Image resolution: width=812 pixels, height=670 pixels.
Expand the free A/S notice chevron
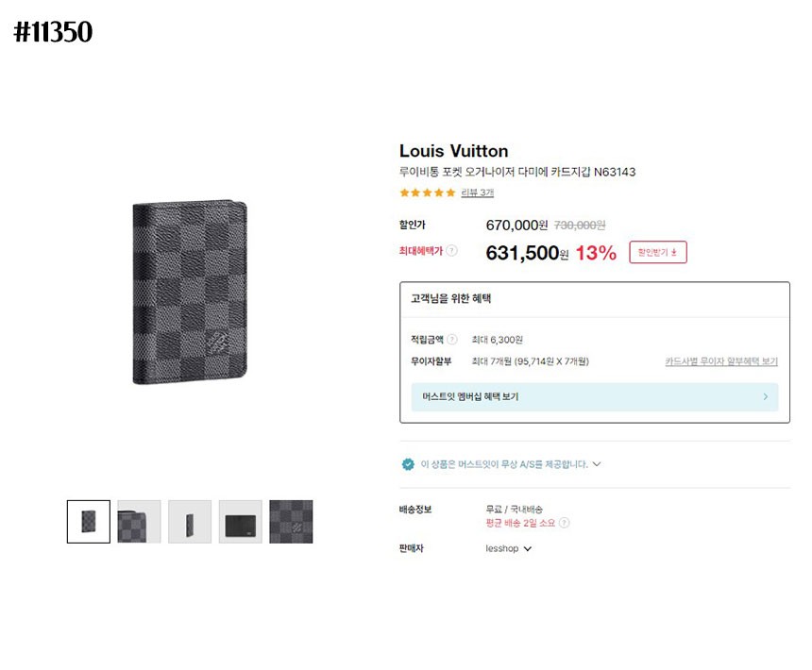(597, 464)
